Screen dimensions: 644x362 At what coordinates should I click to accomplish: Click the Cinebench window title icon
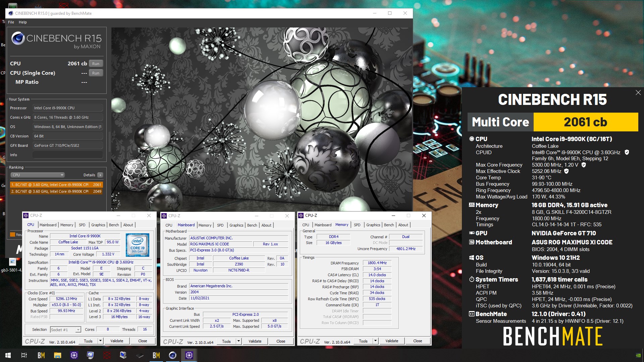pos(11,13)
